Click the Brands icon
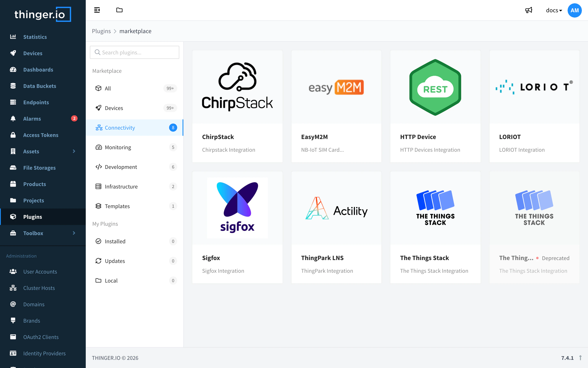588x368 pixels. pos(13,321)
